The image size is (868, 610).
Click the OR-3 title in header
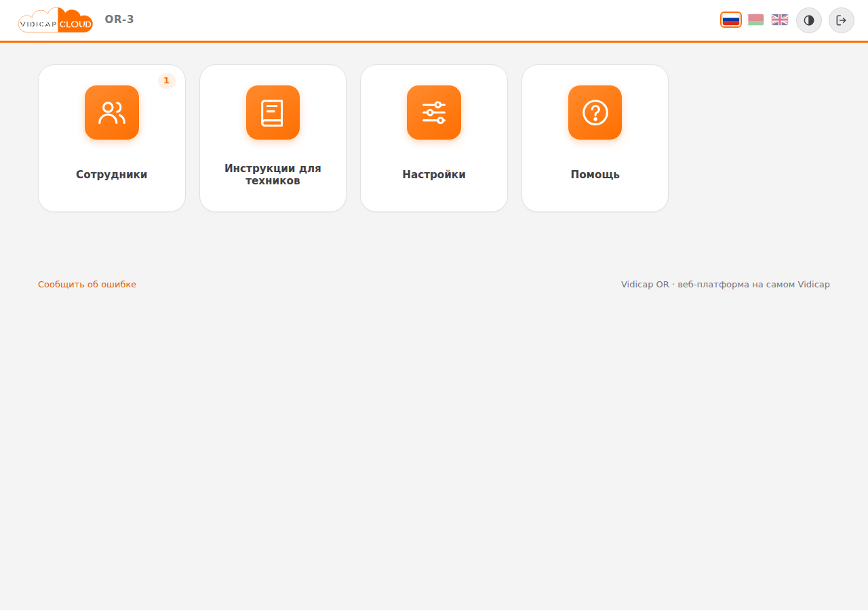pyautogui.click(x=119, y=20)
